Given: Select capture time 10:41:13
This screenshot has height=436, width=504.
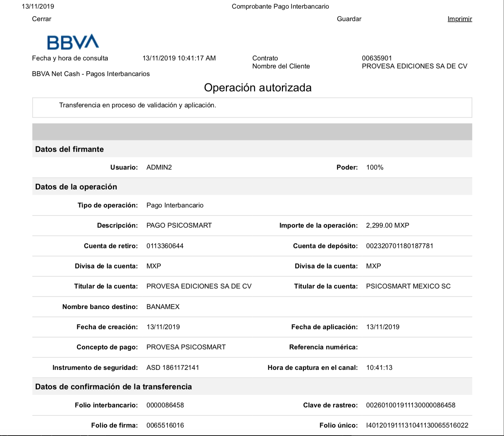Looking at the screenshot, I should pyautogui.click(x=379, y=368).
